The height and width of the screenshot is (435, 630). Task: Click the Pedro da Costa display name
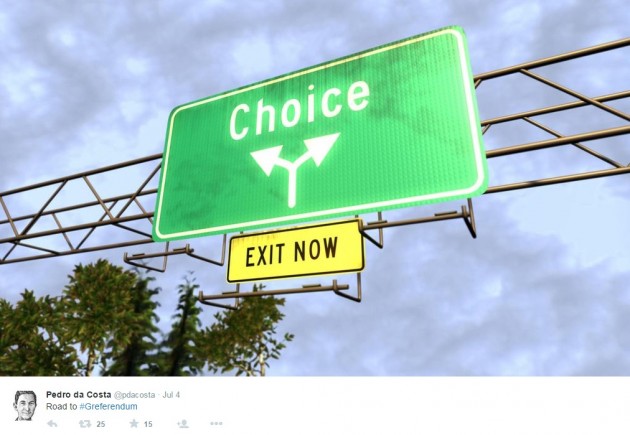(78, 395)
